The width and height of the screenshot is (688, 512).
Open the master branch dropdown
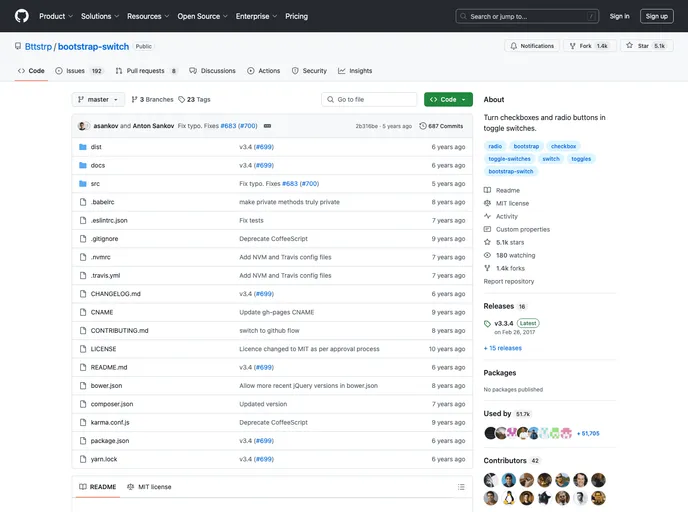click(98, 100)
